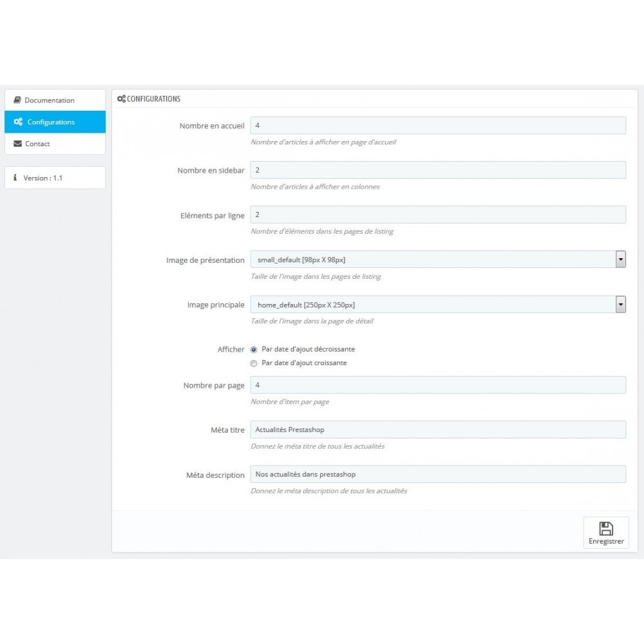Click hint "Donnez le méta titre de tous les actualités"

pos(317,446)
